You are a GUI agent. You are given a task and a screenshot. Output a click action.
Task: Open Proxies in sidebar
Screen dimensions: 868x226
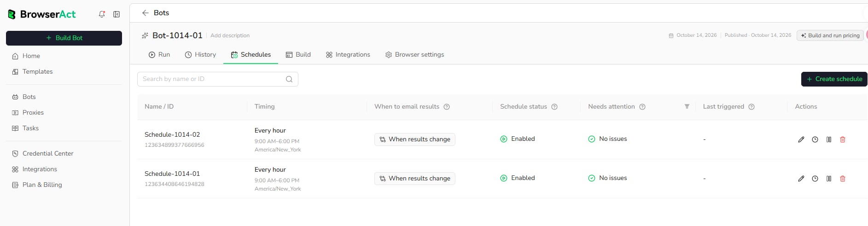[33, 112]
